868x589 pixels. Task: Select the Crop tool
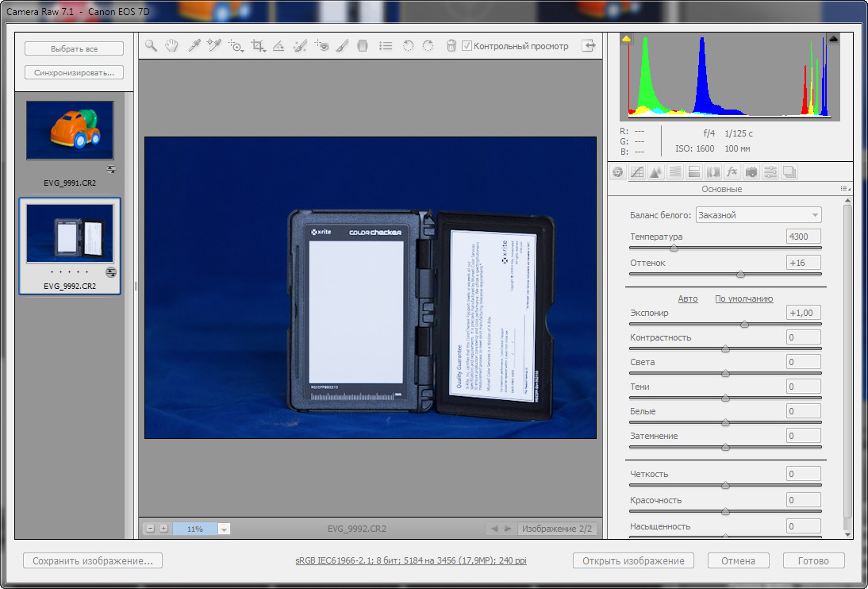click(257, 46)
